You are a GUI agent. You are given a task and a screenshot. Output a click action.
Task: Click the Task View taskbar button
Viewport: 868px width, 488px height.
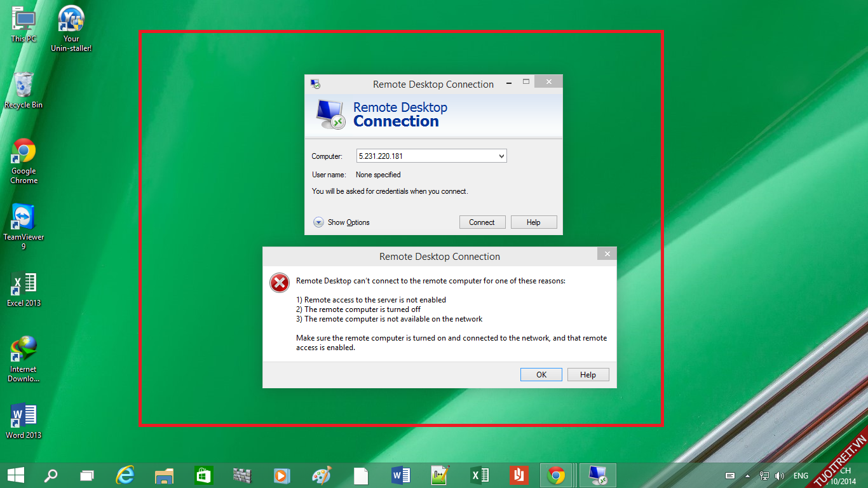[87, 475]
